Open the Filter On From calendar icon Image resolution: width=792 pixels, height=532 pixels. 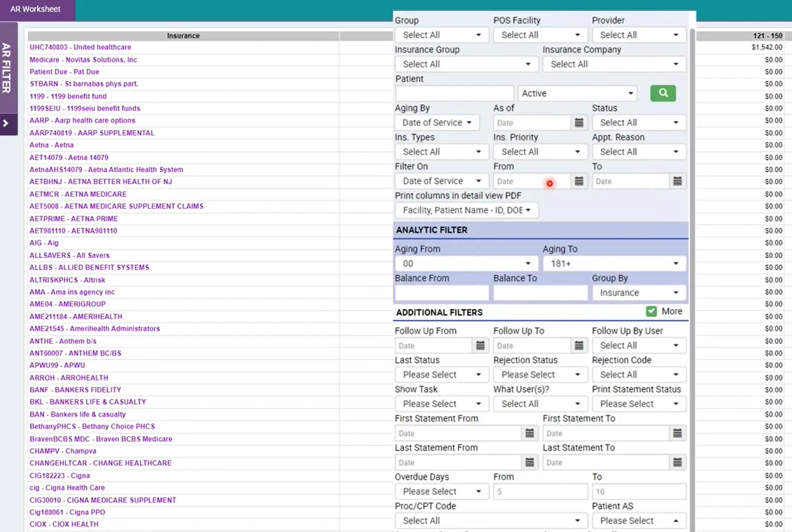coord(579,181)
